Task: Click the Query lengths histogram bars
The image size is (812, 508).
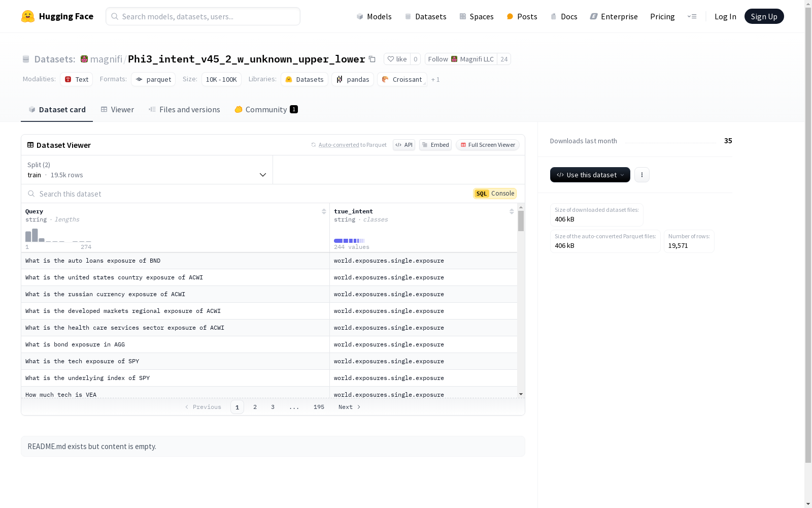Action: (58, 235)
